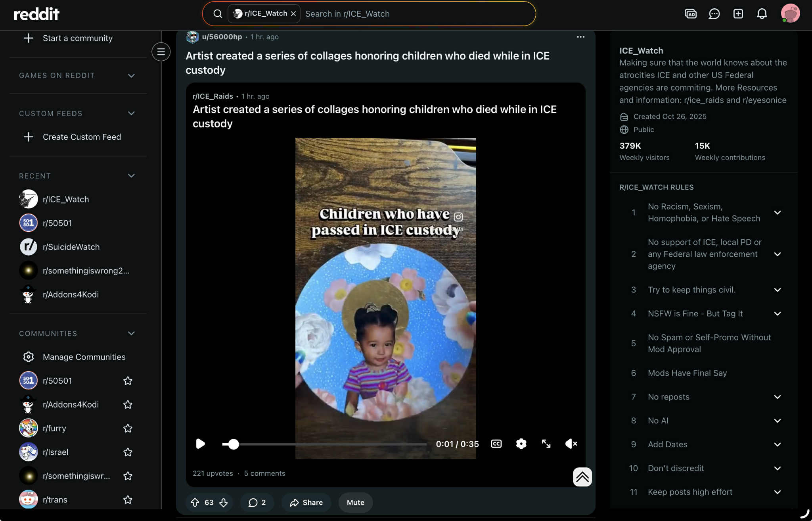Open the advertise AD icon
Screen dimensions: 812x521
[690, 14]
